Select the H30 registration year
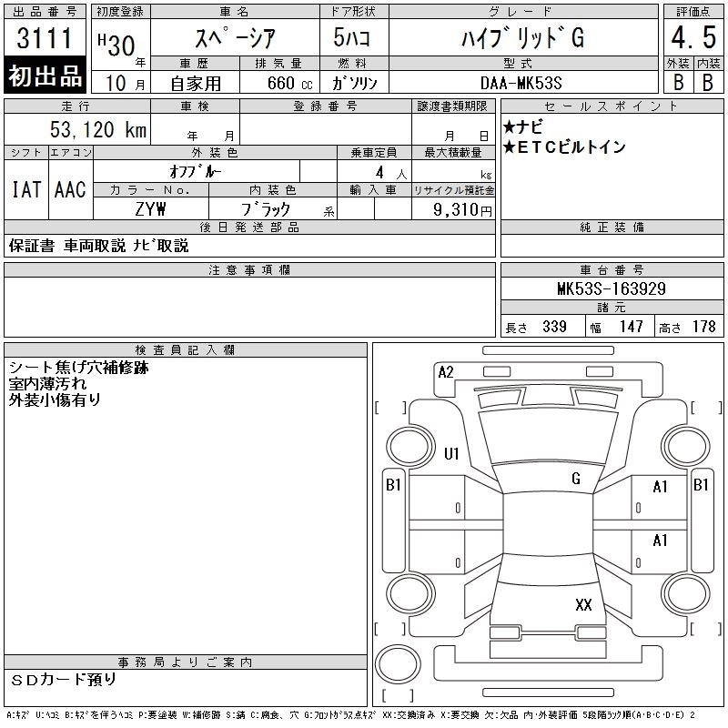 point(116,45)
